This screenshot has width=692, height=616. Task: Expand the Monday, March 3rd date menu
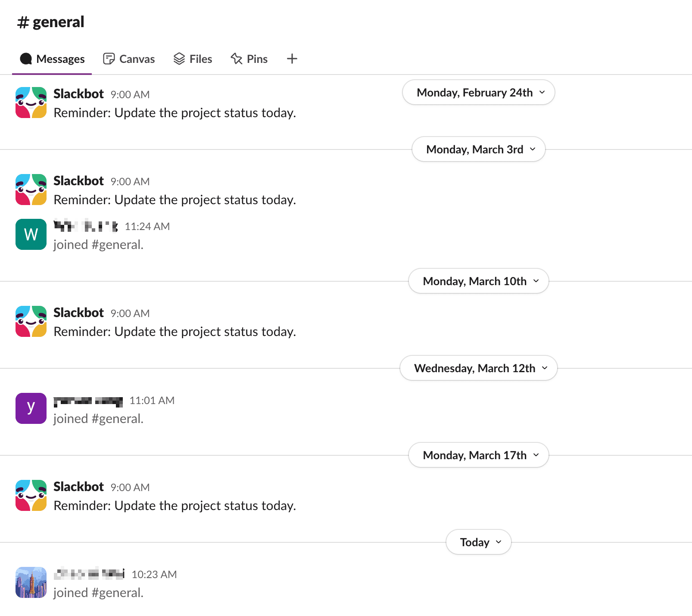pyautogui.click(x=478, y=149)
